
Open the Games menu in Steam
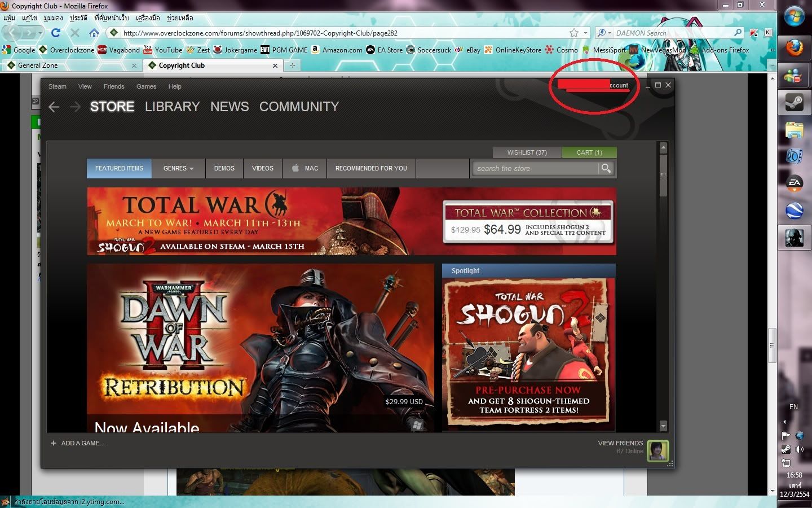point(146,86)
